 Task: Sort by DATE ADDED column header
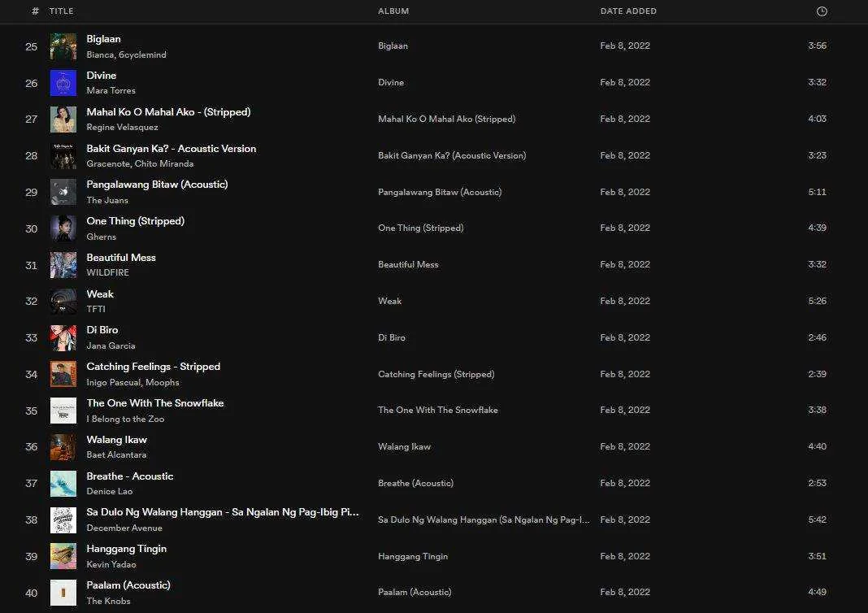coord(628,11)
